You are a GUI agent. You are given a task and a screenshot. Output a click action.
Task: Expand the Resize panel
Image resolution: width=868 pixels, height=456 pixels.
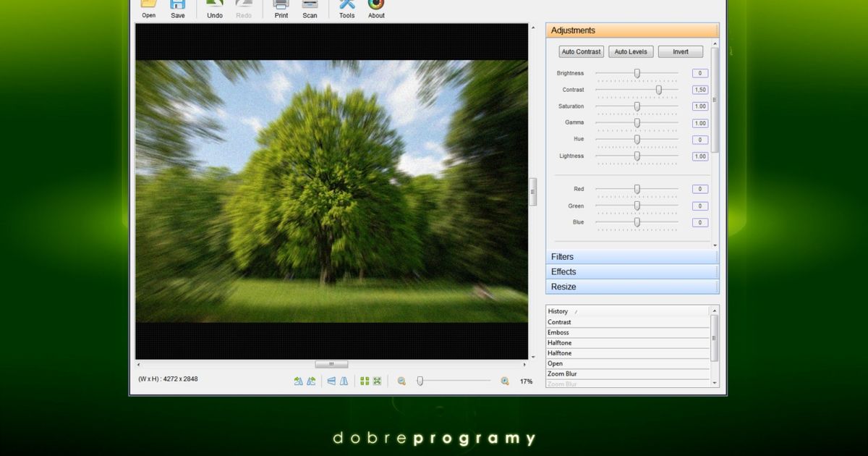(632, 287)
